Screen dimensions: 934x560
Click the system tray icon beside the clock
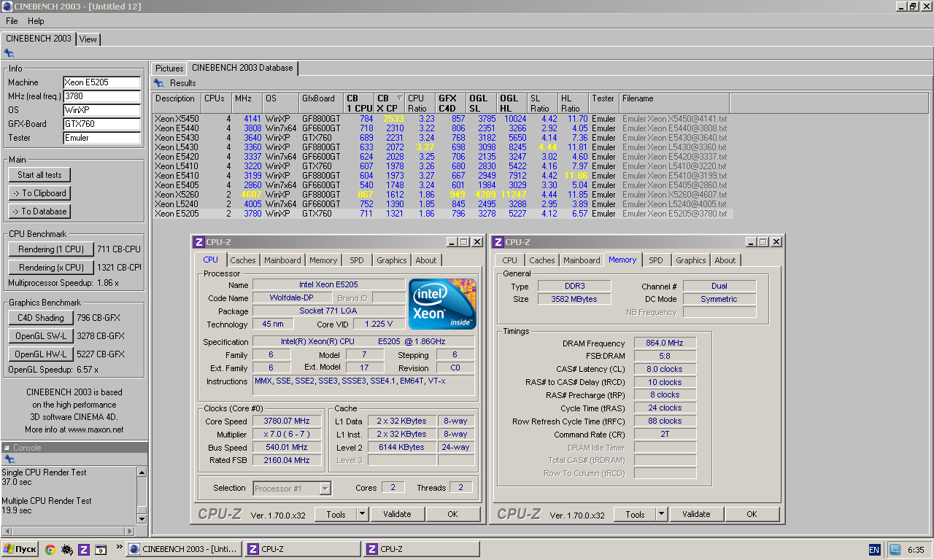click(895, 549)
